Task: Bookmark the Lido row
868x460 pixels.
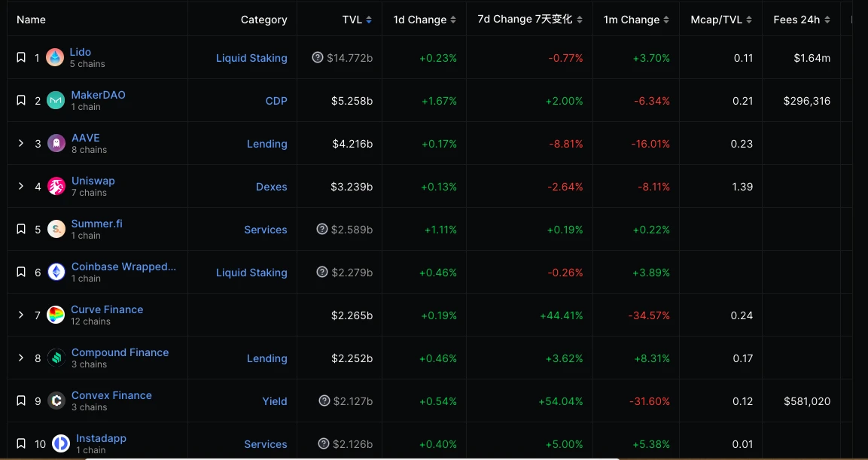Action: pyautogui.click(x=21, y=58)
